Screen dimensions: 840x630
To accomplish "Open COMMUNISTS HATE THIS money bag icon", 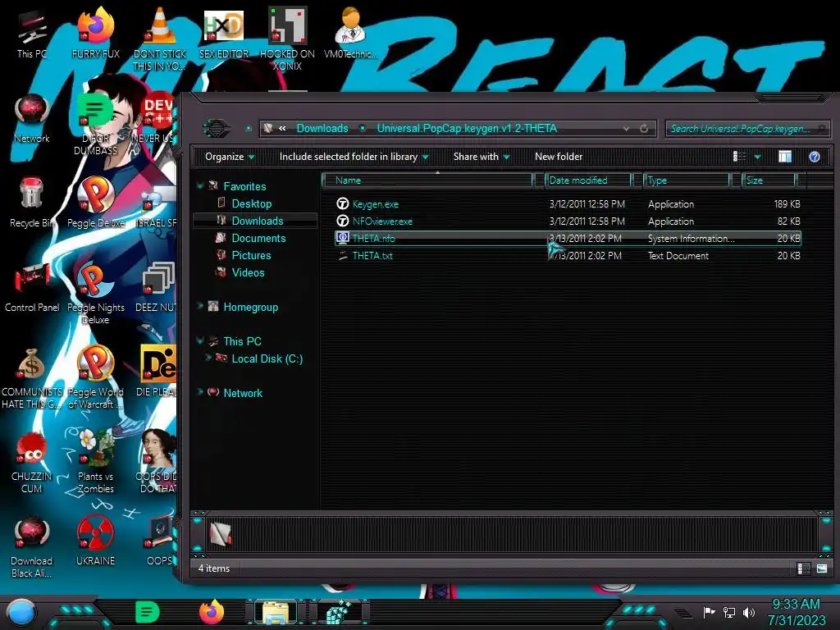I will pyautogui.click(x=32, y=378).
